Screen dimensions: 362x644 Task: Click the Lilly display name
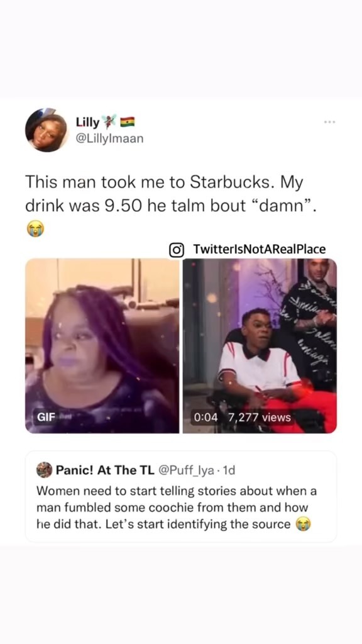point(87,122)
